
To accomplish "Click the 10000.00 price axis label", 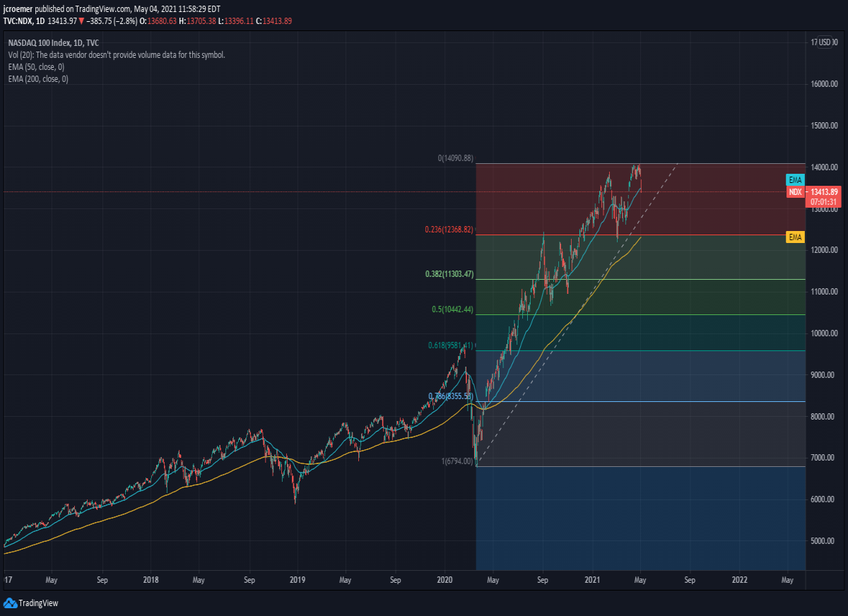I will 825,333.
